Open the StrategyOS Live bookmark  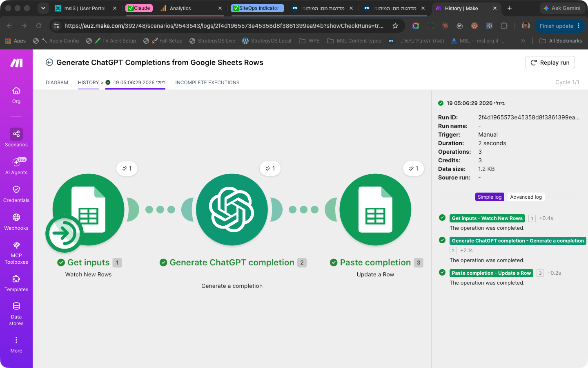click(x=212, y=41)
